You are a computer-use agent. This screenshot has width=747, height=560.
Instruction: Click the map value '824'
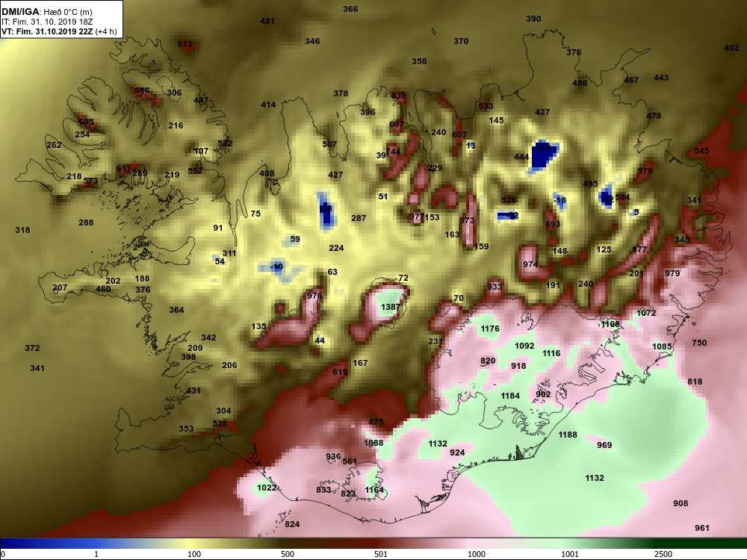pos(293,524)
